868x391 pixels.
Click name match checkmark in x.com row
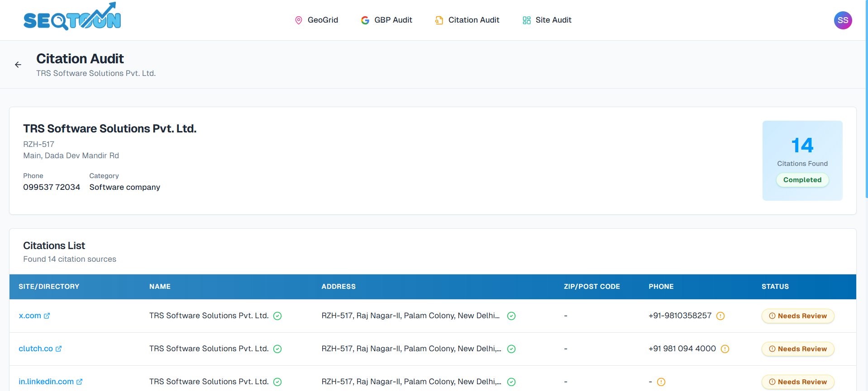point(277,316)
